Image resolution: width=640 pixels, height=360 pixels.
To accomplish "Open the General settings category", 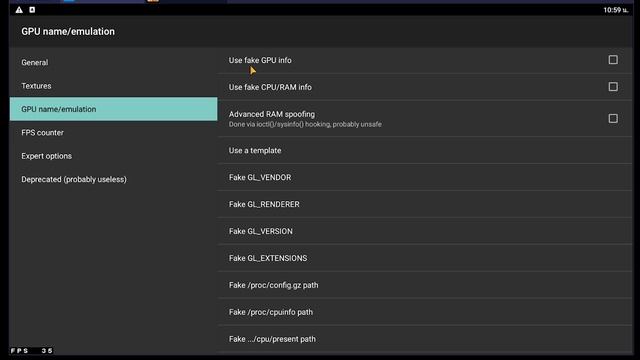I will 113,62.
